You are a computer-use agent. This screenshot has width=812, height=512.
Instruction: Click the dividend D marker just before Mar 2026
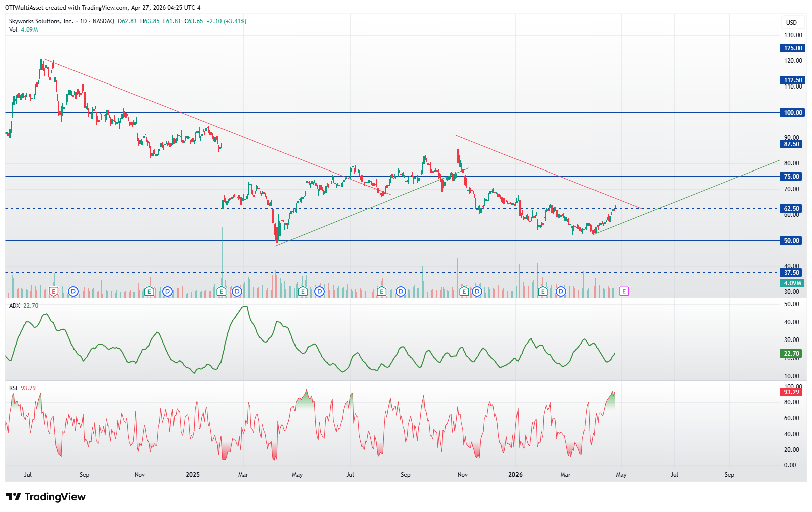[561, 291]
